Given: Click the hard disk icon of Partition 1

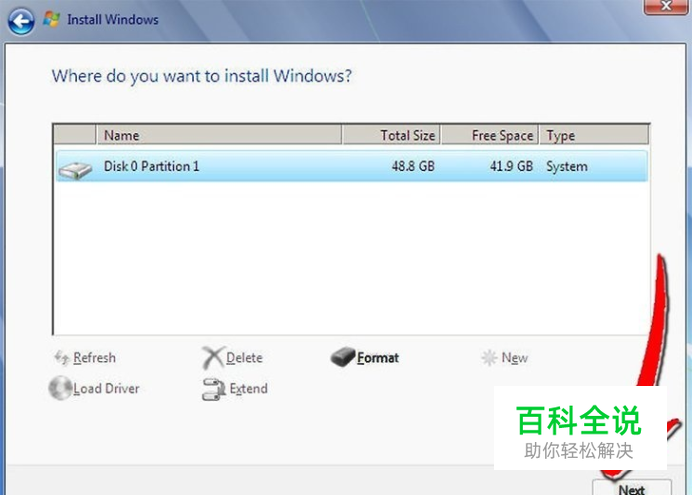Looking at the screenshot, I should [75, 170].
